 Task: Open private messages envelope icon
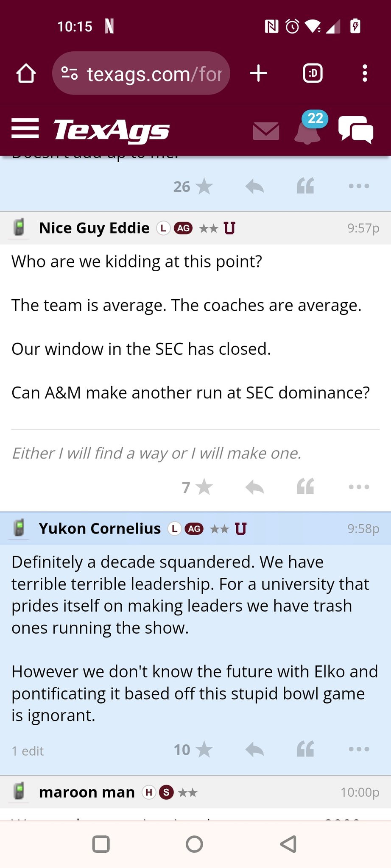pyautogui.click(x=266, y=131)
